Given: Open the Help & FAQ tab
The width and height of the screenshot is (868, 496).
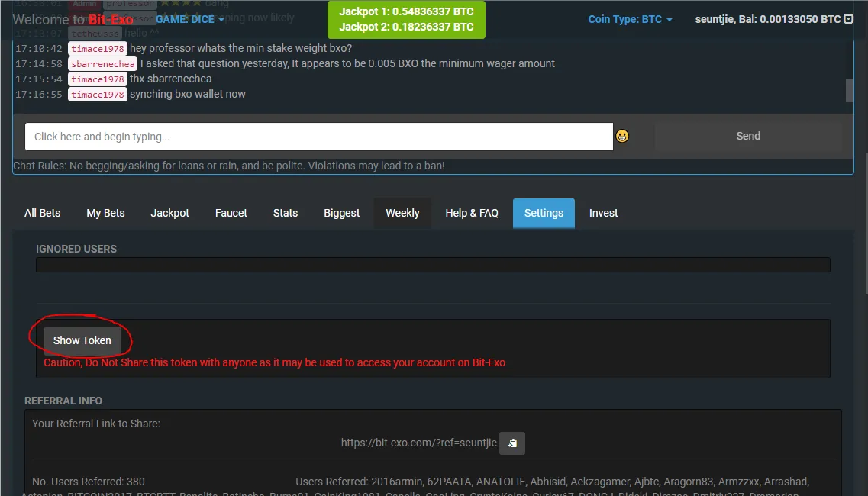Looking at the screenshot, I should [x=472, y=213].
